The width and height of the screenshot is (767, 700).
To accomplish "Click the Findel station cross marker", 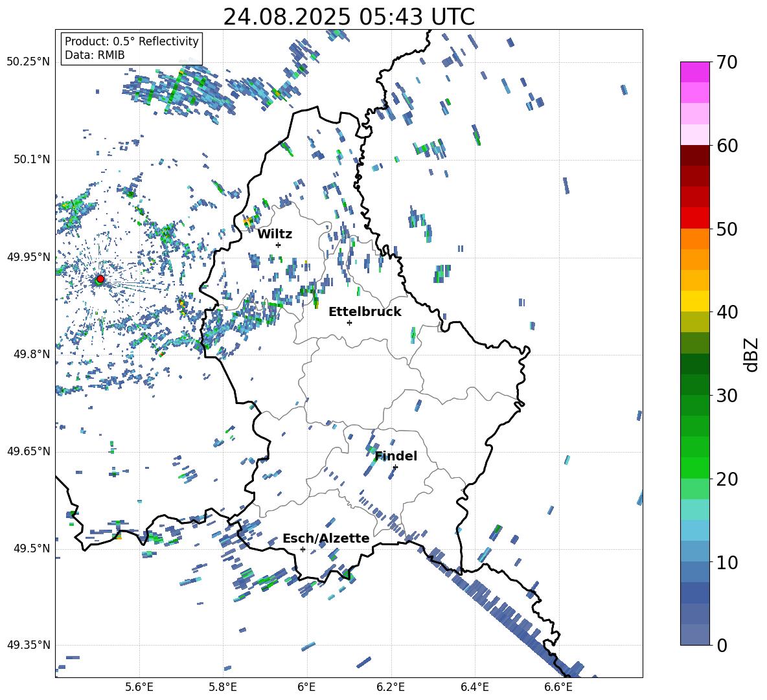I will pos(395,468).
